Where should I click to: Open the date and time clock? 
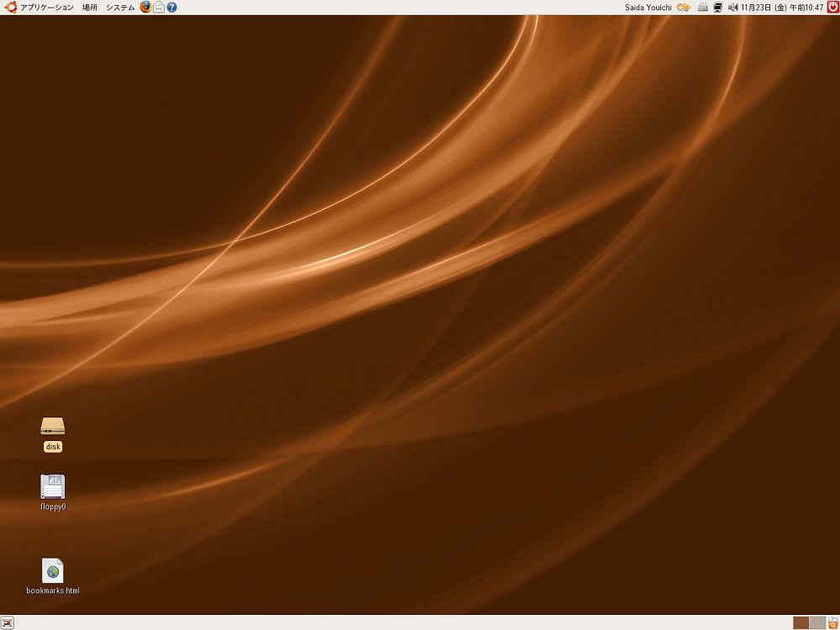click(x=782, y=8)
